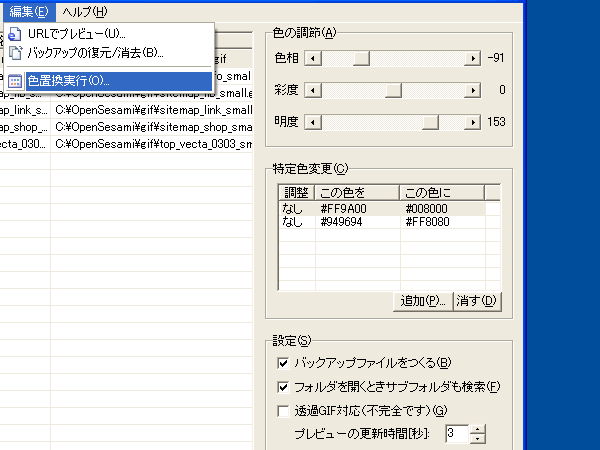
Task: Decrease the preview update time spinner
Action: 477,439
